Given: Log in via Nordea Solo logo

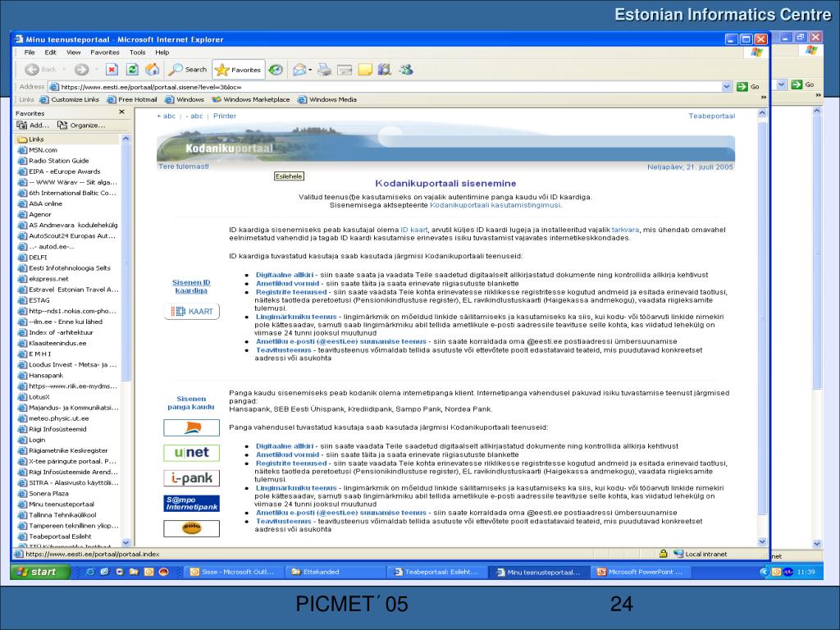Looking at the screenshot, I should point(191,528).
